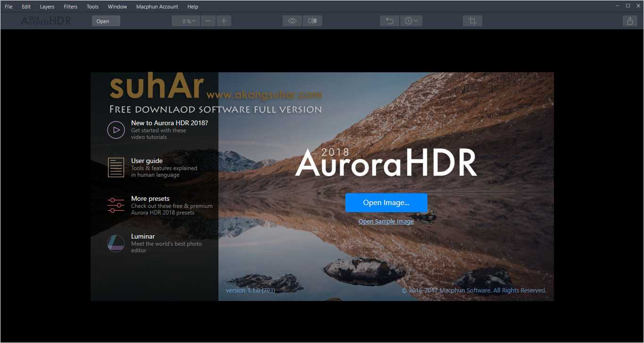Viewport: 644px width, 343px height.
Task: Open the Window menu
Action: click(x=117, y=7)
